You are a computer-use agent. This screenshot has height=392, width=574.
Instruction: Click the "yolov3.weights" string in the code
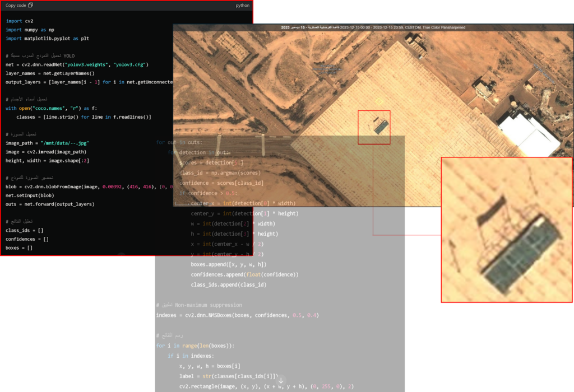(x=85, y=64)
